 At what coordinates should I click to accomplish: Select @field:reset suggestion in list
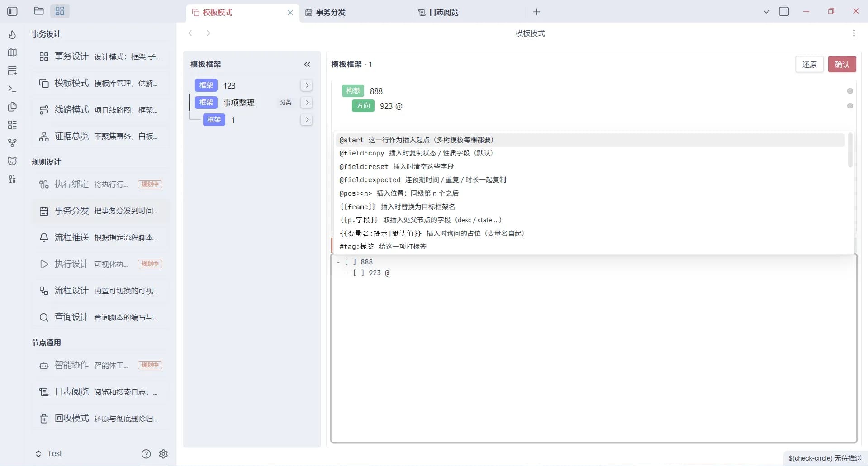[590, 167]
